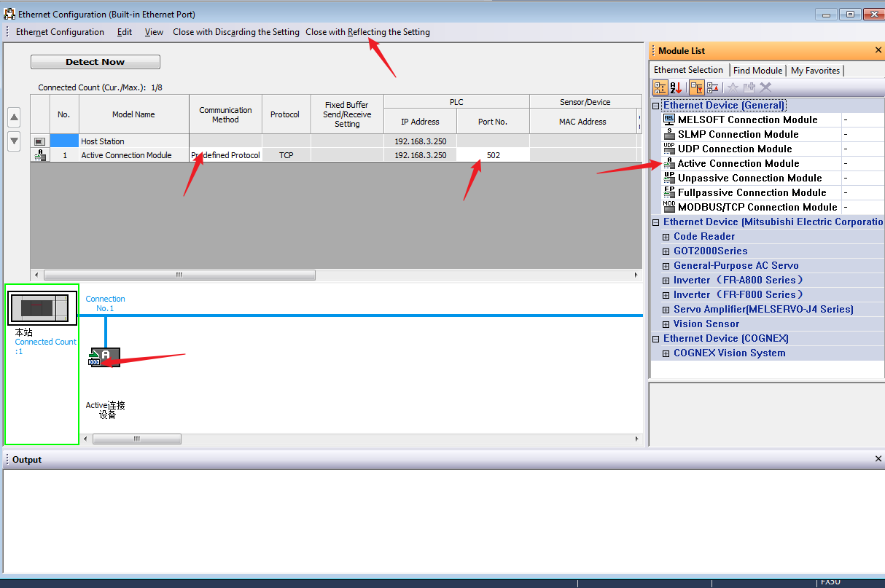Click the connection table horizontal scrollbar

[x=179, y=275]
